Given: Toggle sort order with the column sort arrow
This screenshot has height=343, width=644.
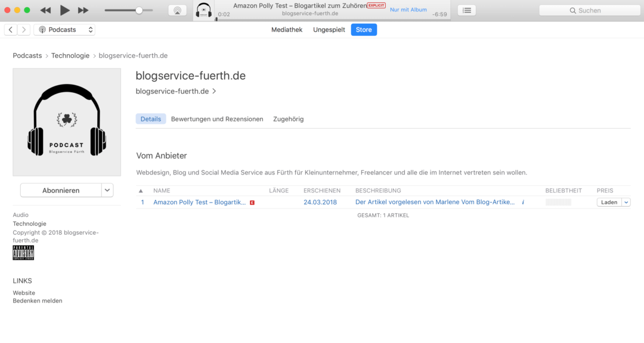Looking at the screenshot, I should 141,190.
